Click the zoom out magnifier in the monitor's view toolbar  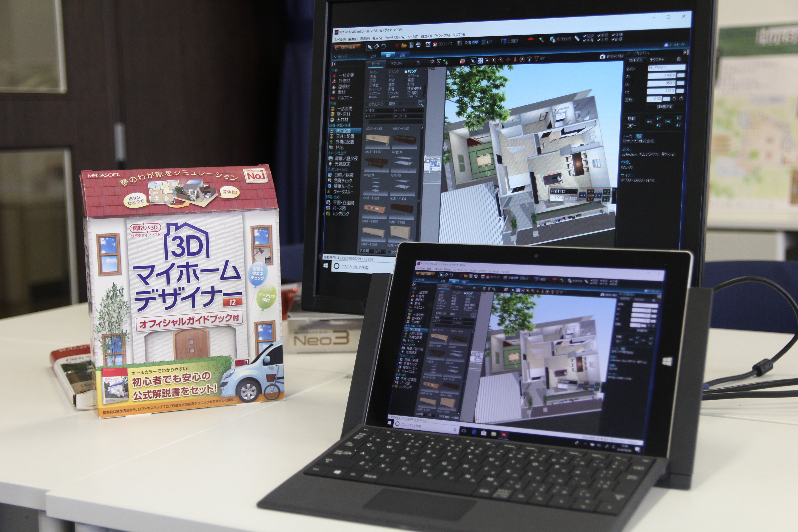coord(501,60)
